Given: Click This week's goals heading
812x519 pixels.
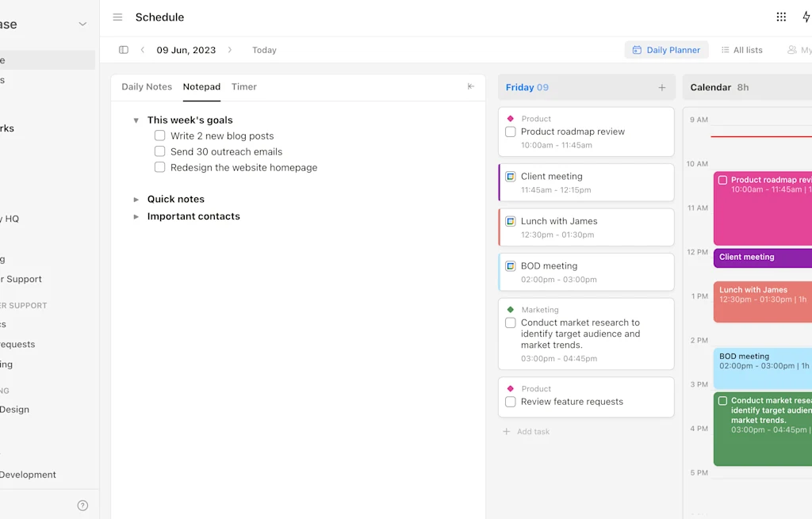Looking at the screenshot, I should pos(190,120).
